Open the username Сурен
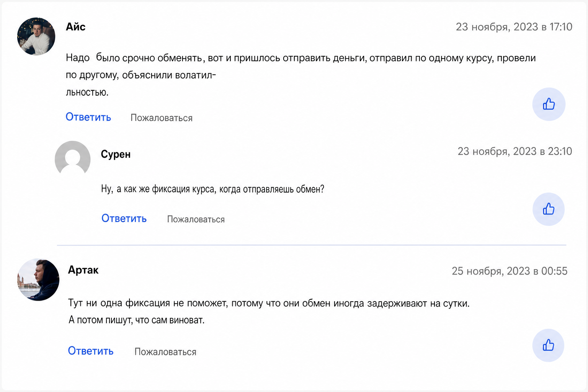The height and width of the screenshot is (392, 588). tap(116, 154)
